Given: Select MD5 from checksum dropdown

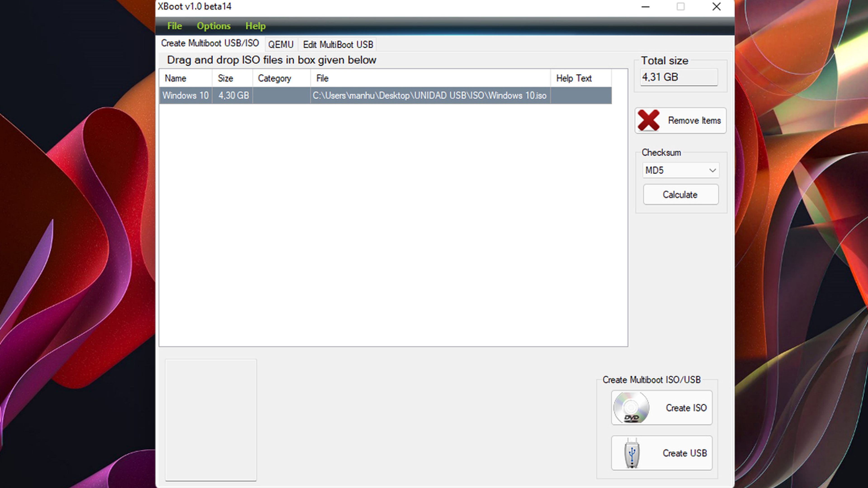Looking at the screenshot, I should 680,170.
